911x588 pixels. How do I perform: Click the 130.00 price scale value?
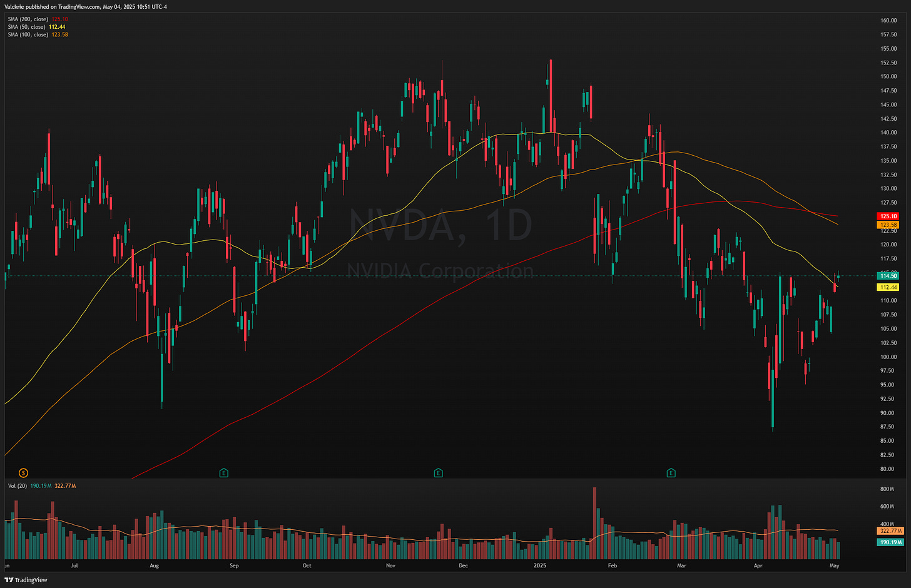(x=888, y=189)
